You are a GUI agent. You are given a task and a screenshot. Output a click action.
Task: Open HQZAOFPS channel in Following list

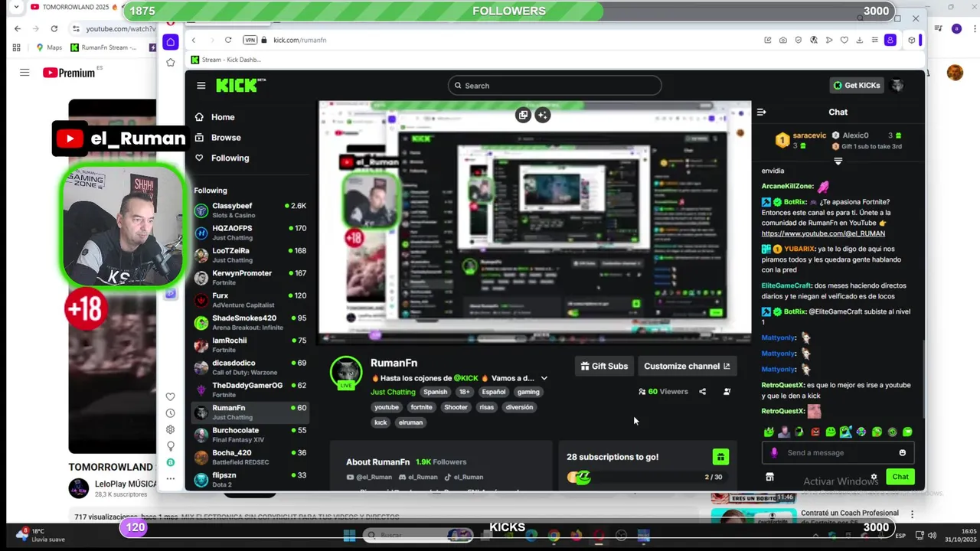[x=250, y=233]
